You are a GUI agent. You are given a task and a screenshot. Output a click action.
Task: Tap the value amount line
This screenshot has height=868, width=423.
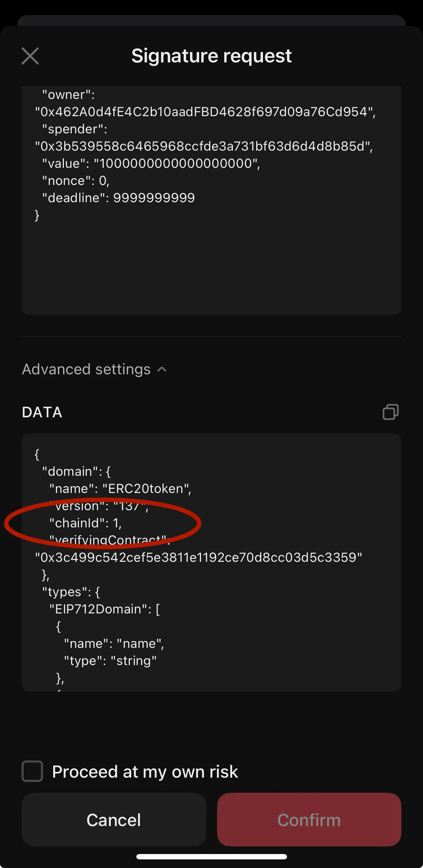coord(151,163)
